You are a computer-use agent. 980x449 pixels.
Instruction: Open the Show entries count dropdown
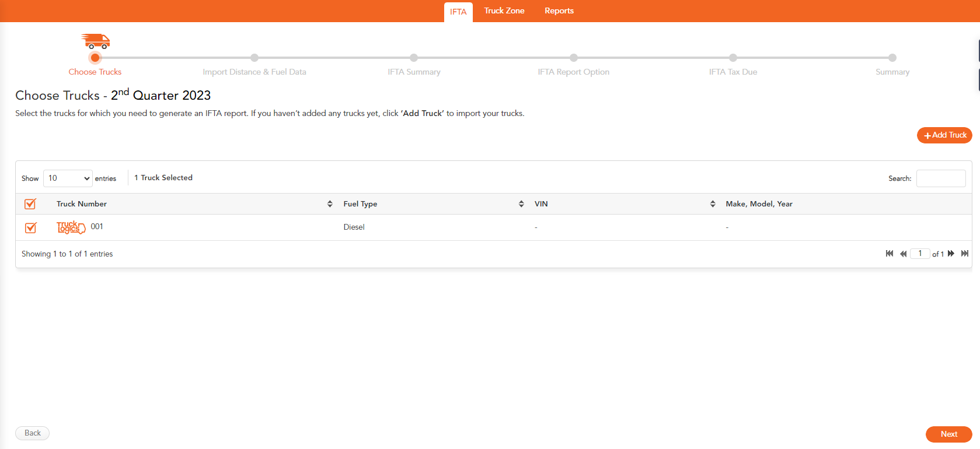tap(68, 178)
